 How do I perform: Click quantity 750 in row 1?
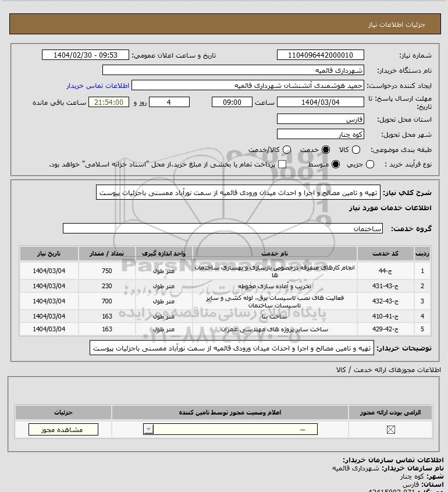[x=106, y=271]
